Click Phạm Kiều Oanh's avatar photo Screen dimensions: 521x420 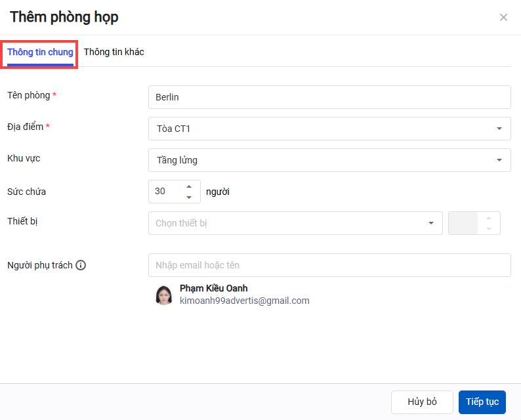point(164,295)
